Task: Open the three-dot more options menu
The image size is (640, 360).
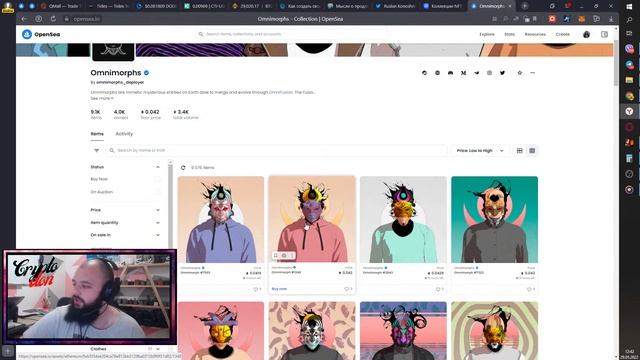Action: tap(532, 73)
